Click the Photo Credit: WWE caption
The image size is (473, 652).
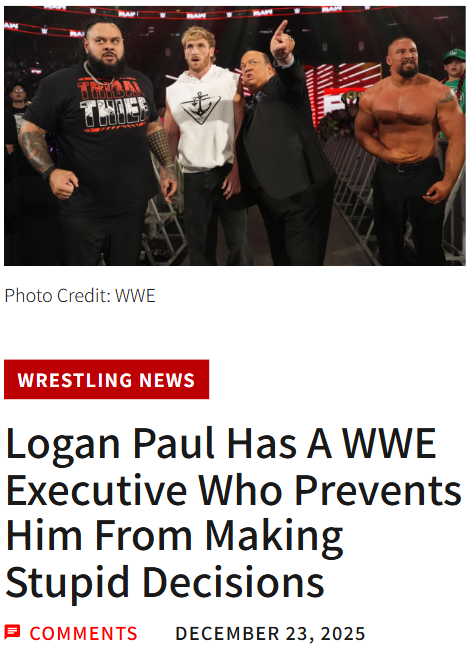[80, 296]
